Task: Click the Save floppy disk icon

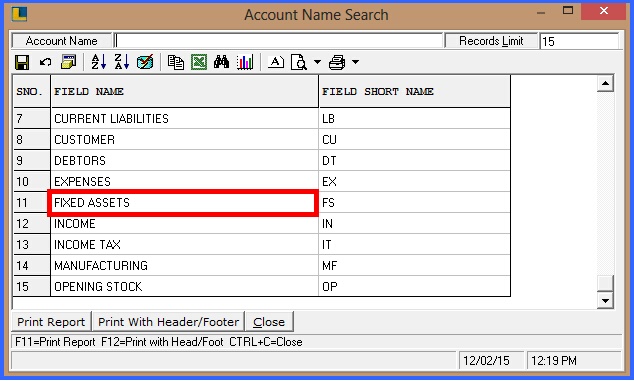Action: coord(22,62)
